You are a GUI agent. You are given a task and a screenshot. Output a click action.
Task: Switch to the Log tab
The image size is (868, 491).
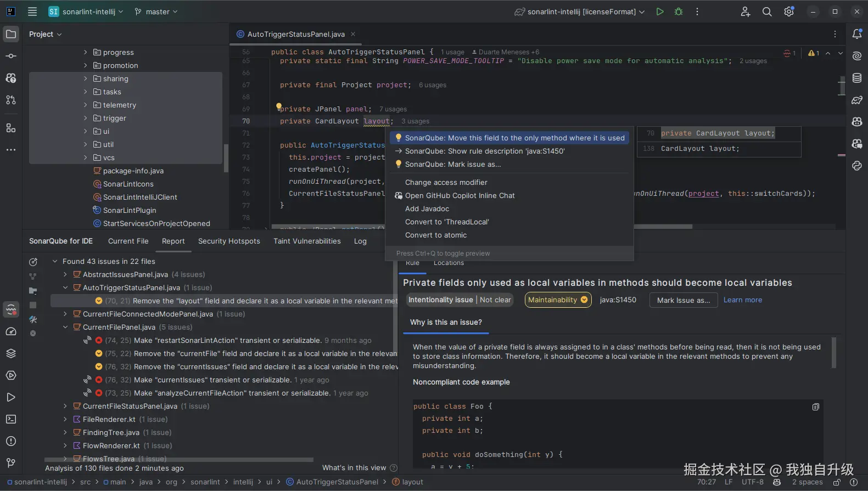(360, 241)
